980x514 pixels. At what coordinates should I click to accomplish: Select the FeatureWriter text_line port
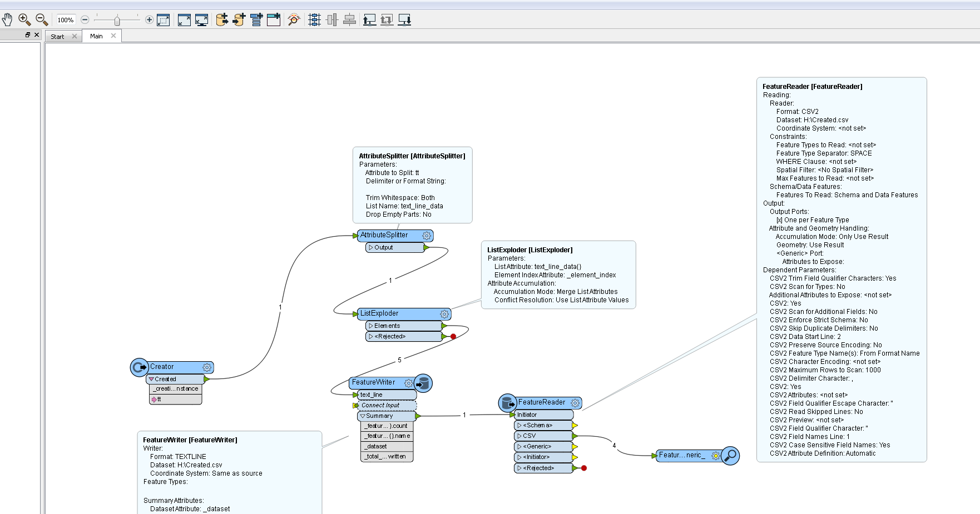pyautogui.click(x=387, y=395)
